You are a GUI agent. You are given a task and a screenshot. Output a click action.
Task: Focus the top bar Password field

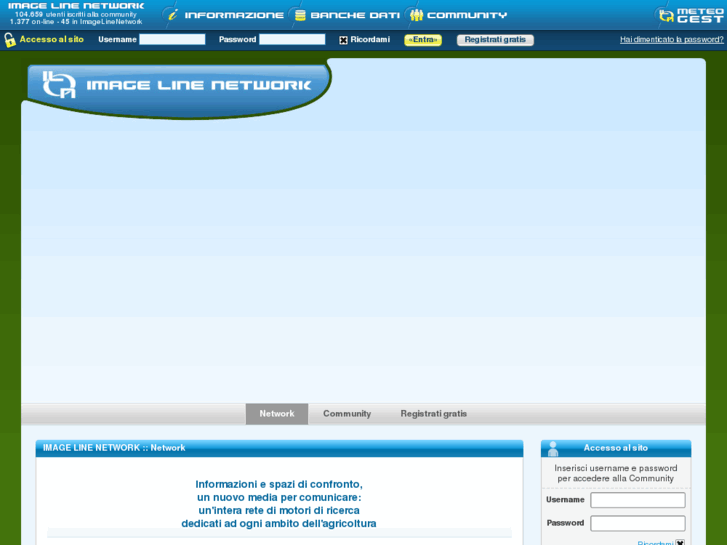coord(292,39)
